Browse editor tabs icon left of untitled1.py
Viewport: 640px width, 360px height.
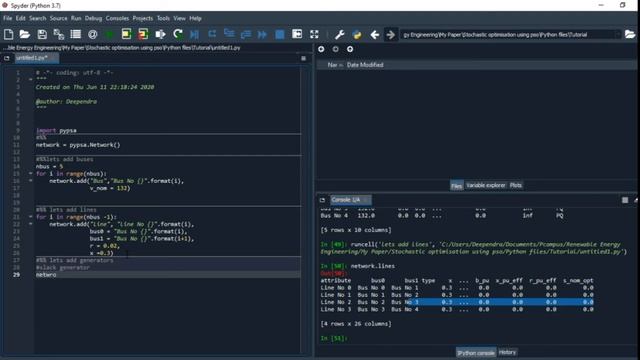[x=7, y=58]
